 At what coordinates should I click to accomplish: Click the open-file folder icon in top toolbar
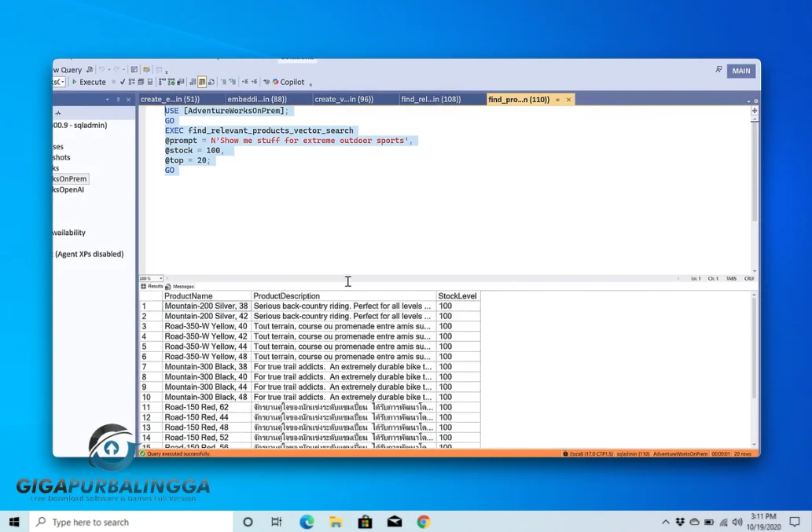tap(146, 69)
